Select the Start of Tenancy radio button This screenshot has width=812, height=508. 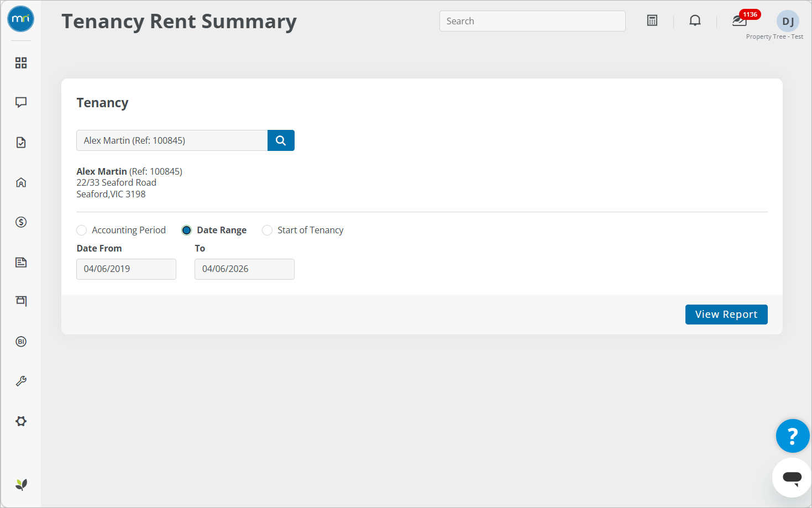(x=268, y=230)
